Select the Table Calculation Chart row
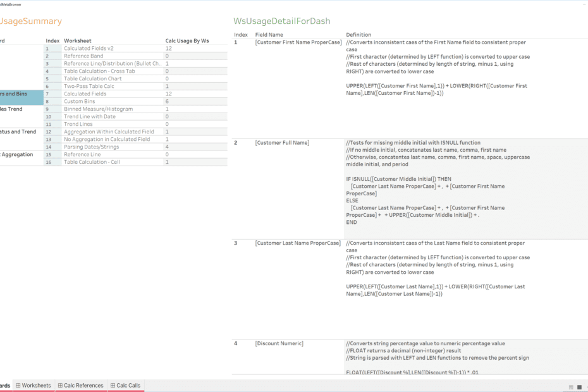The image size is (588, 392). point(135,78)
